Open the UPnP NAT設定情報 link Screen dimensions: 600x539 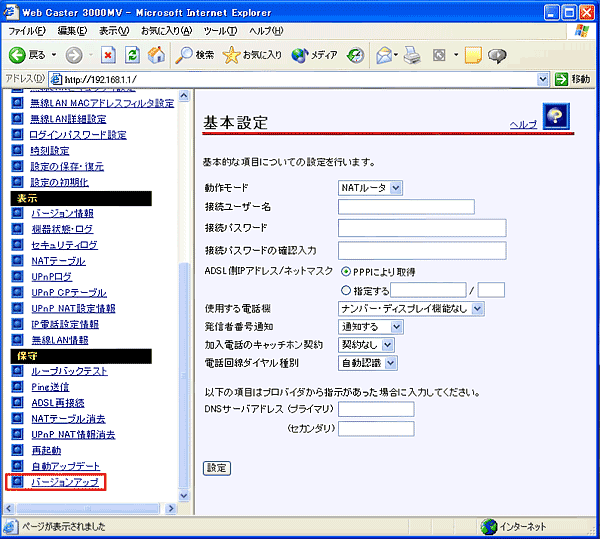(x=73, y=308)
